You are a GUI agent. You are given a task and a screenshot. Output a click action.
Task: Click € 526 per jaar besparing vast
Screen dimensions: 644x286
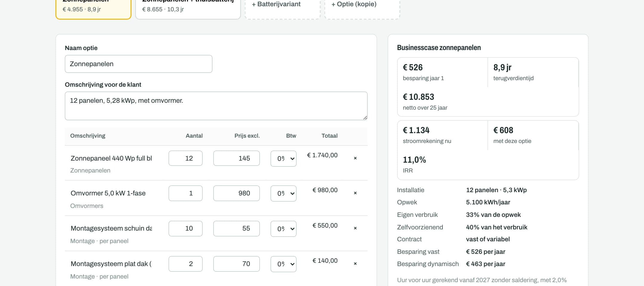pyautogui.click(x=486, y=252)
